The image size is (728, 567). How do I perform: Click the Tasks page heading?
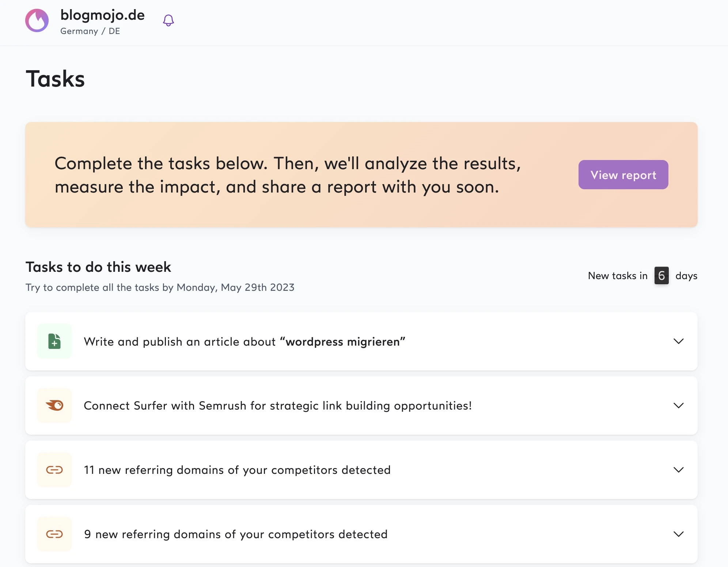(55, 79)
